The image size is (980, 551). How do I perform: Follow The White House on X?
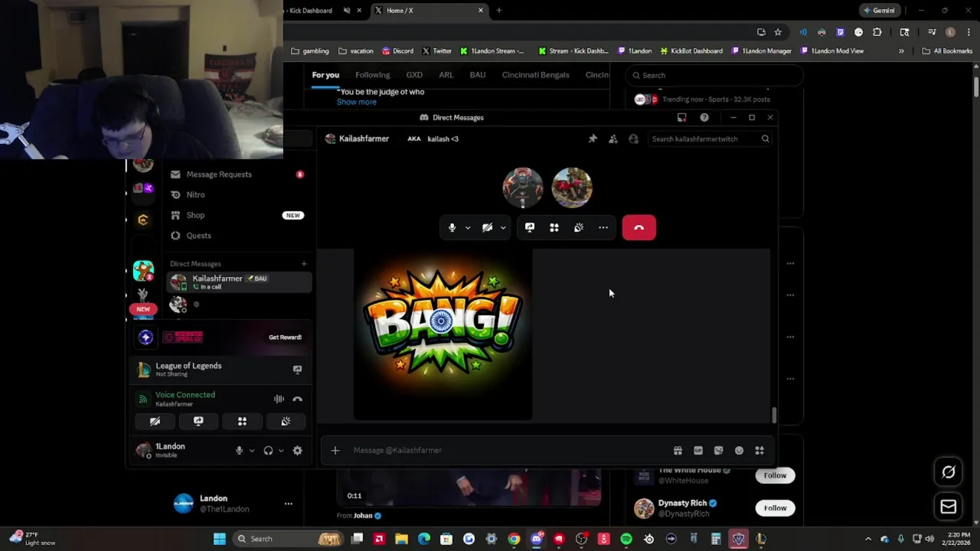coord(775,475)
